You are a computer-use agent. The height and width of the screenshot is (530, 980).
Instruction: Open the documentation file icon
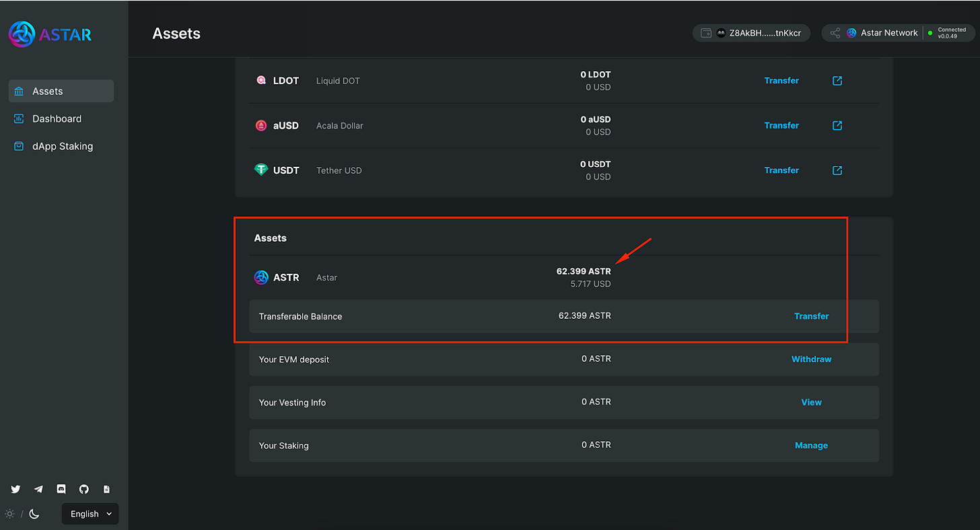click(x=106, y=489)
